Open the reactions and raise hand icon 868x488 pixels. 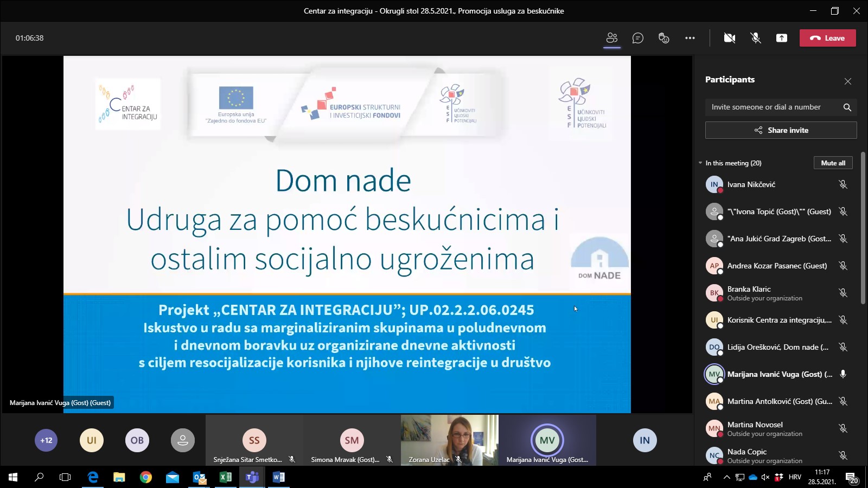(663, 38)
